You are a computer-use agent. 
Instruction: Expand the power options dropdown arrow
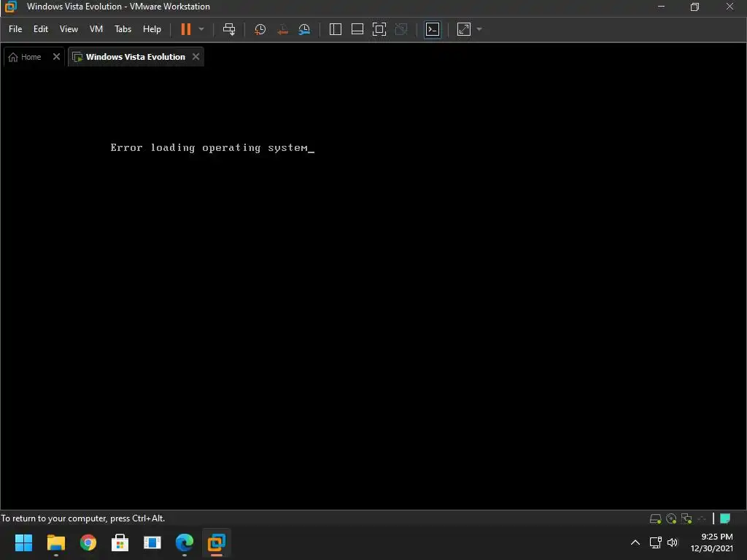pyautogui.click(x=201, y=29)
